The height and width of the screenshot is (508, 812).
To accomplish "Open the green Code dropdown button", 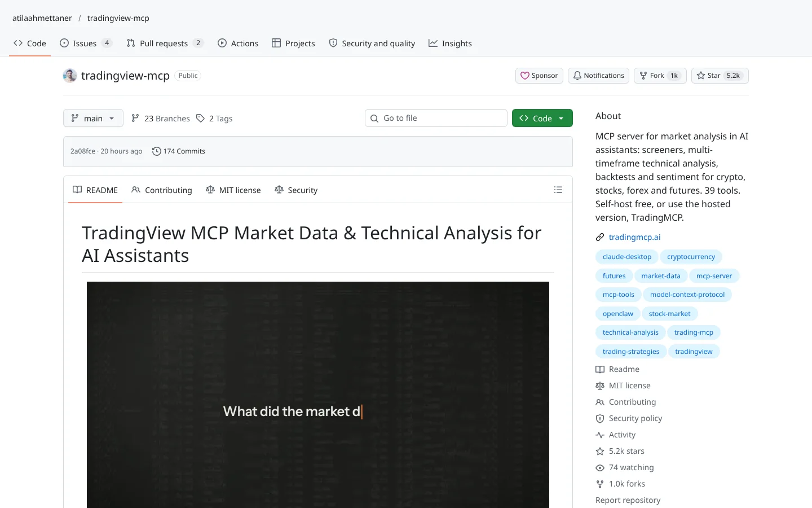I will click(542, 118).
